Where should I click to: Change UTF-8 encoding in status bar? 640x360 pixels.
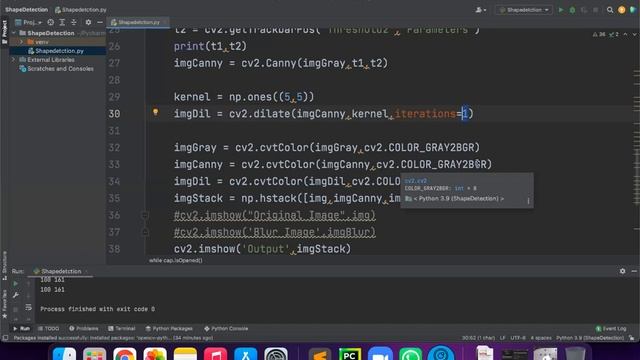point(518,338)
